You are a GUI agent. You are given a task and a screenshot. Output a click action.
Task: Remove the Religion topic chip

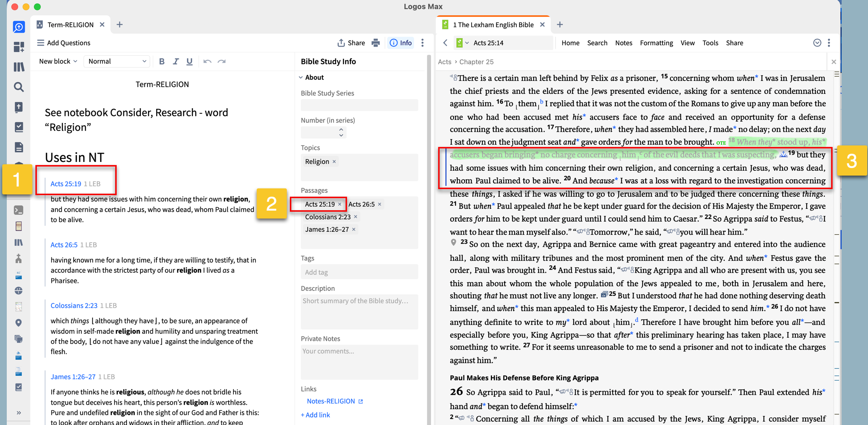click(x=334, y=162)
